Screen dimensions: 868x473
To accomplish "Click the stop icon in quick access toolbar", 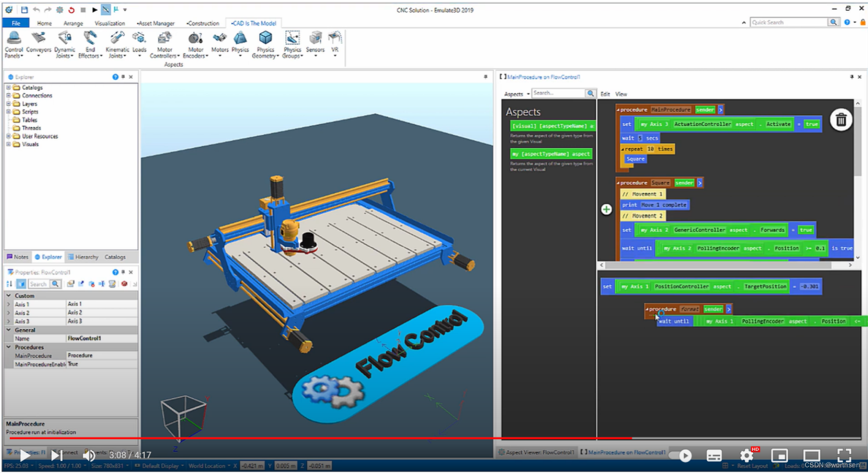I will [x=83, y=9].
